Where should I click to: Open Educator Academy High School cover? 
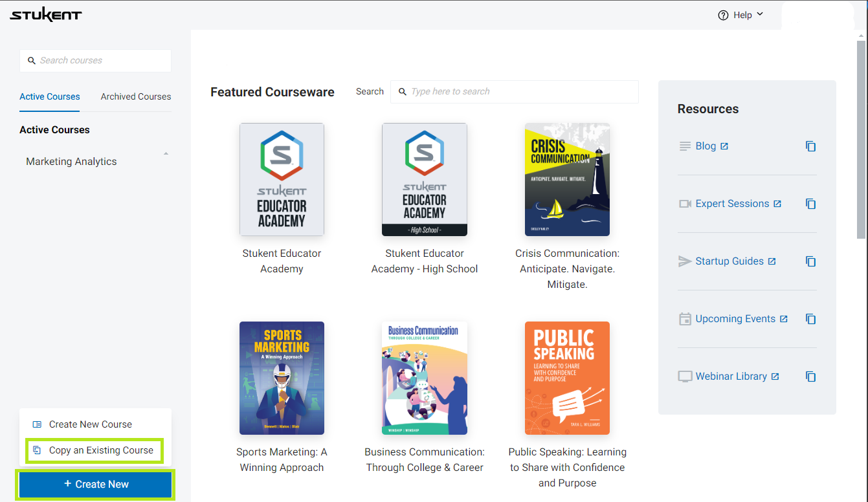[x=425, y=180]
